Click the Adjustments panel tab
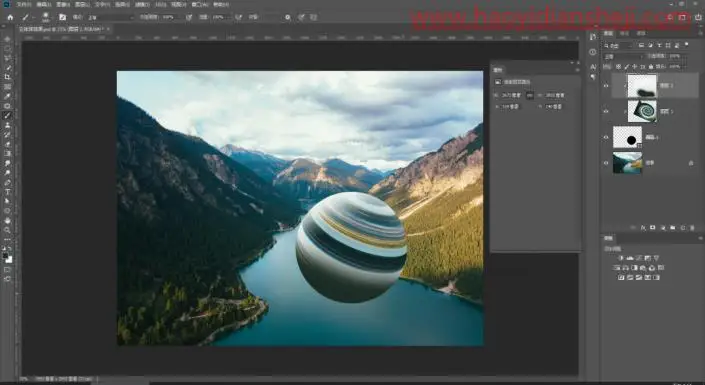Screen dimensions: 705x385 (608, 238)
